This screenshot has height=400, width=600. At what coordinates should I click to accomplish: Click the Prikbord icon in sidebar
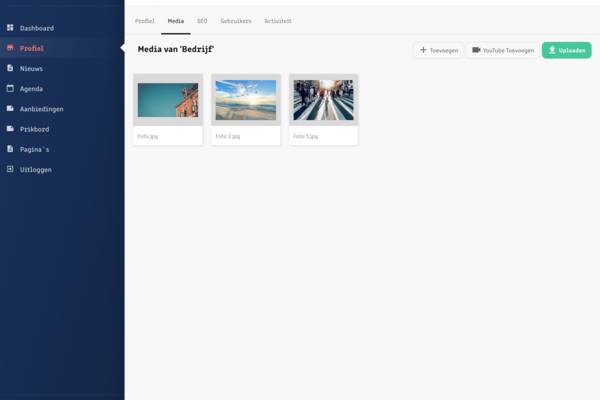click(10, 128)
